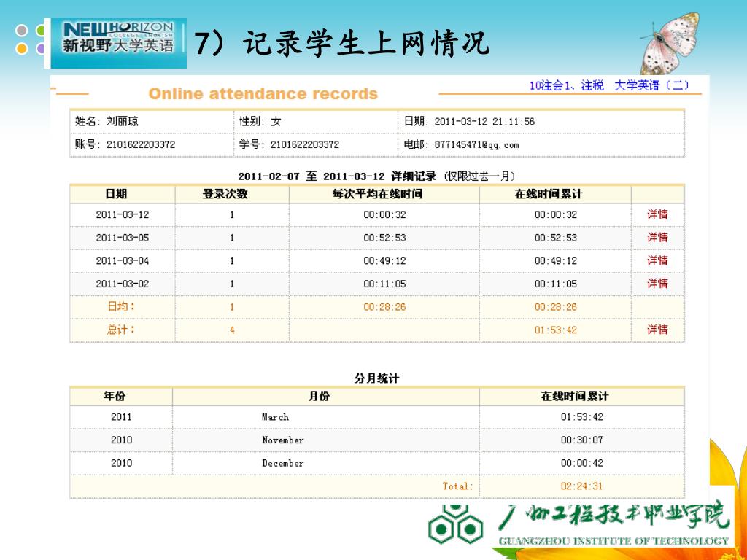Click the Total value 02:24:31
This screenshot has width=747, height=560.
pyautogui.click(x=581, y=486)
